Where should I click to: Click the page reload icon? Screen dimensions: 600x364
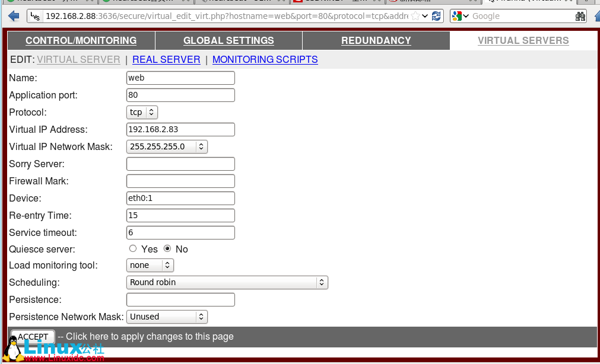pyautogui.click(x=436, y=16)
